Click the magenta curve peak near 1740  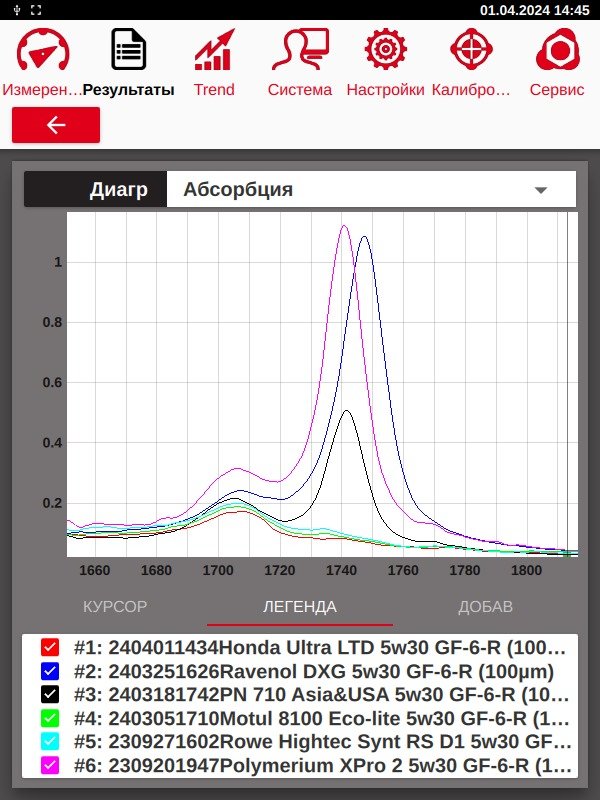tap(344, 226)
